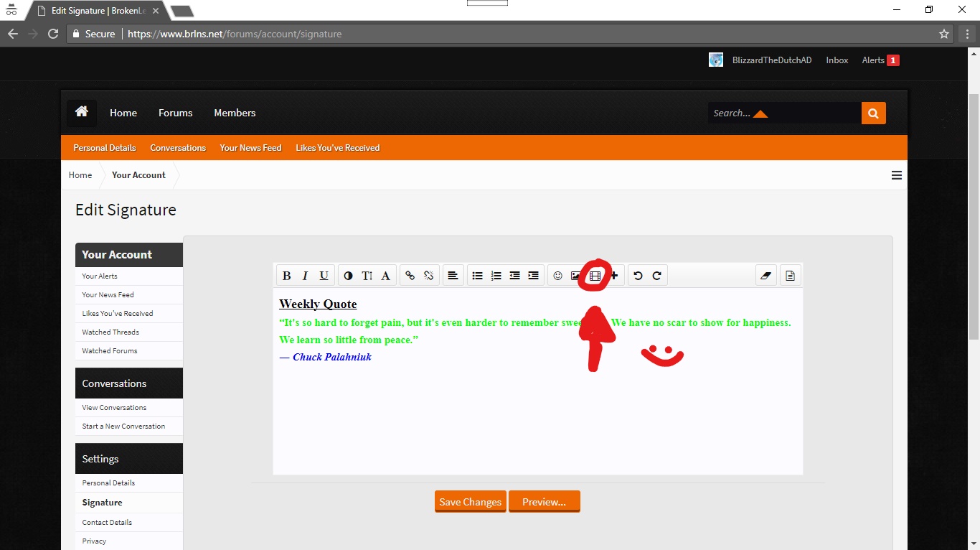
Task: Go to the home icon in navbar
Action: [x=82, y=112]
